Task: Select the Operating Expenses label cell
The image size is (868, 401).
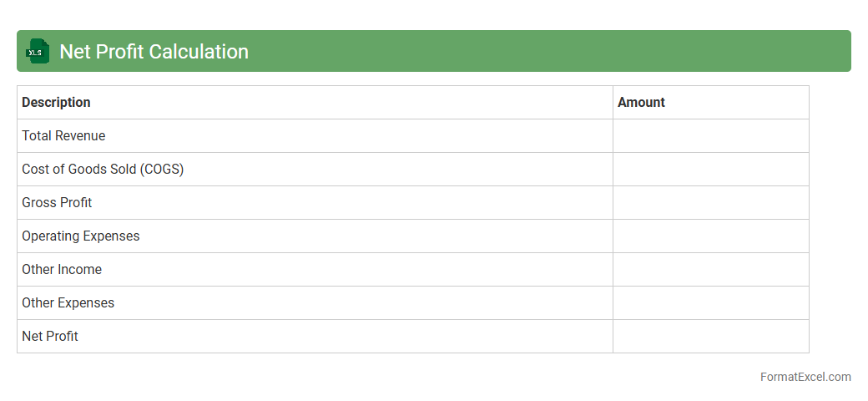Action: click(x=81, y=236)
